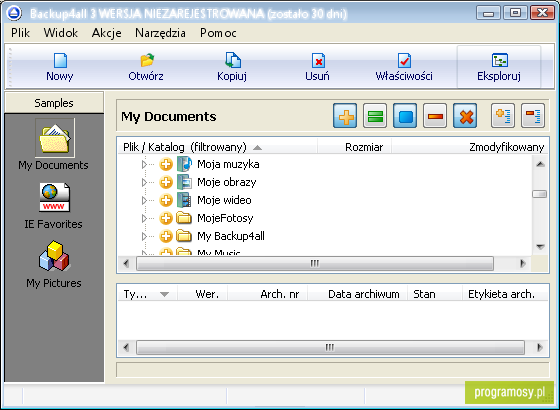Select the My Pictures backup job icon
Viewport: 560px width, 410px height.
[x=54, y=256]
